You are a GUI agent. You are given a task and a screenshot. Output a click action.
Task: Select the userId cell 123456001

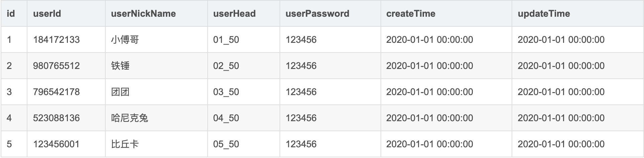pos(57,144)
